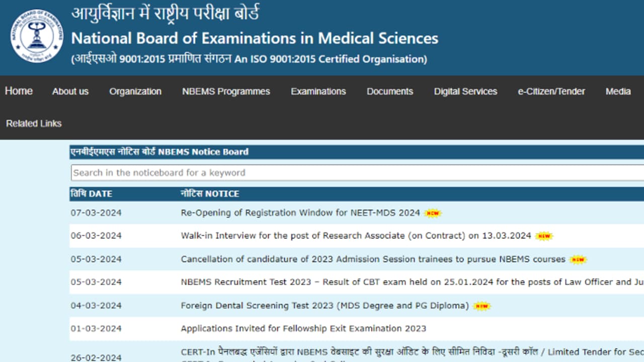The width and height of the screenshot is (644, 362).
Task: Click the NEW icon next to Research Associate interview
Action: (545, 236)
